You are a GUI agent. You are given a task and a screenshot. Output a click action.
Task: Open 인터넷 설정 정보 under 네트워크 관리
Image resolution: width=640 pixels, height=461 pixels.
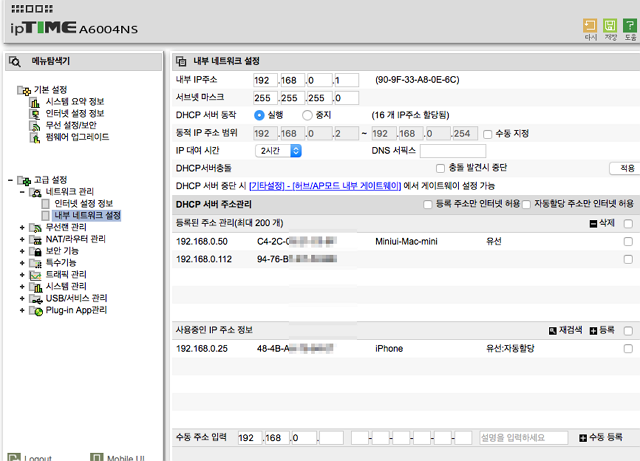tap(84, 203)
